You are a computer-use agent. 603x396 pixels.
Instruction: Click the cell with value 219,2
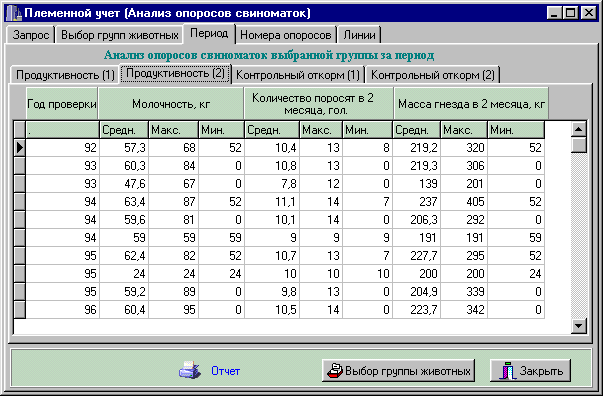pos(416,148)
